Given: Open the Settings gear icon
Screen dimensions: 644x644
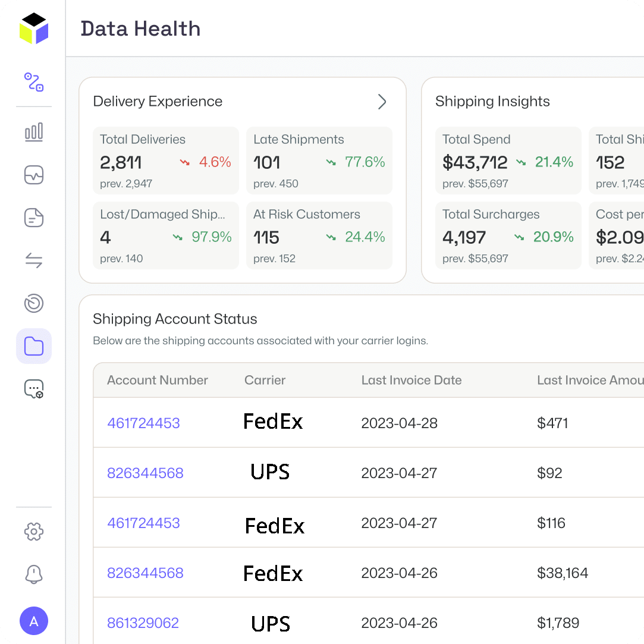Looking at the screenshot, I should click(x=34, y=532).
